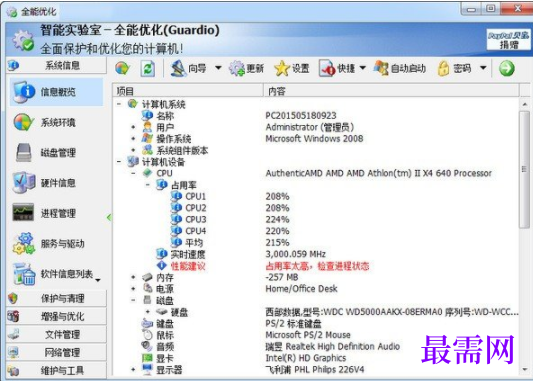The height and width of the screenshot is (381, 533).
Task: Click the 内容 column header
Action: click(x=391, y=91)
